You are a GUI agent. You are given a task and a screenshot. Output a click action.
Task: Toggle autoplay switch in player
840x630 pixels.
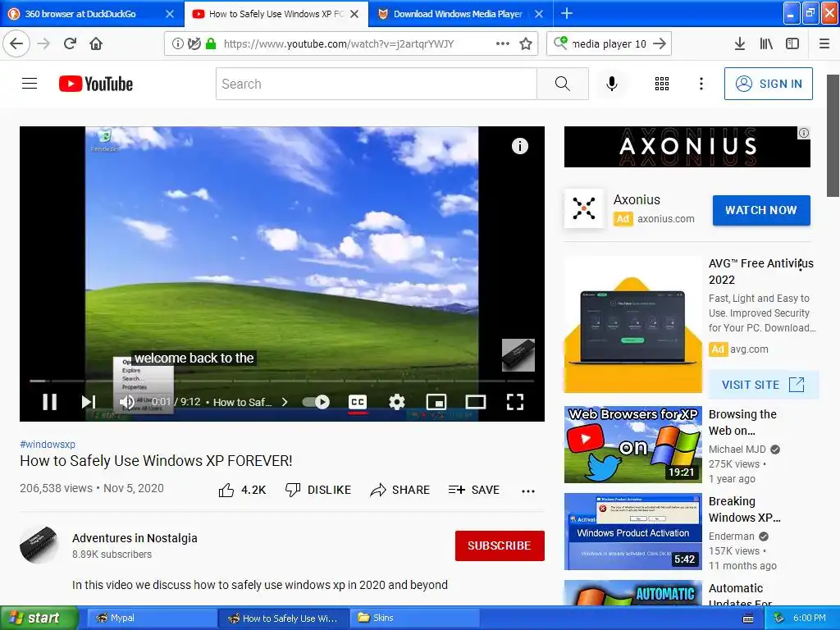pos(316,402)
